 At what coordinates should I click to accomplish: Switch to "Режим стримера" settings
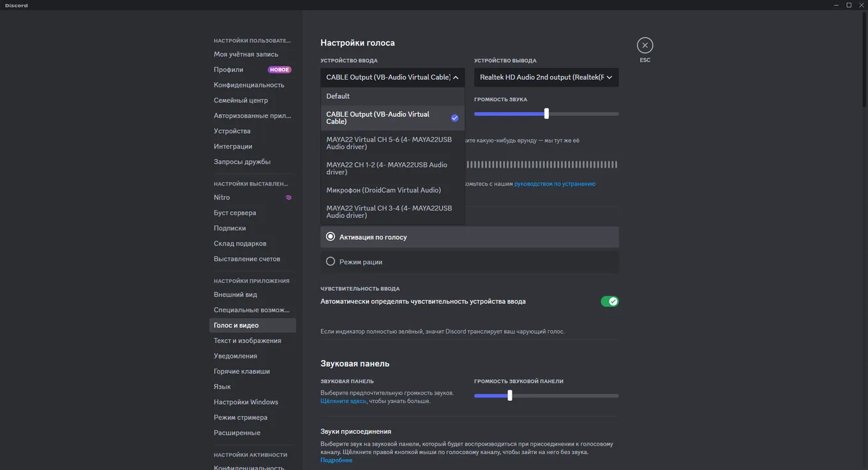(253, 417)
